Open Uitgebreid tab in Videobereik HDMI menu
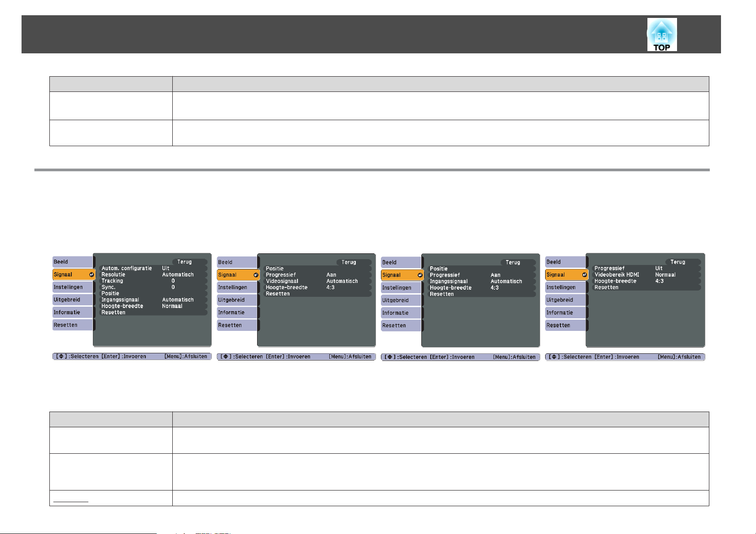This screenshot has height=534, width=756. point(565,300)
